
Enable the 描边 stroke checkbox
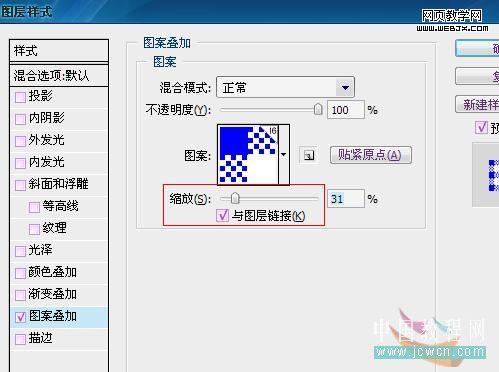point(20,339)
